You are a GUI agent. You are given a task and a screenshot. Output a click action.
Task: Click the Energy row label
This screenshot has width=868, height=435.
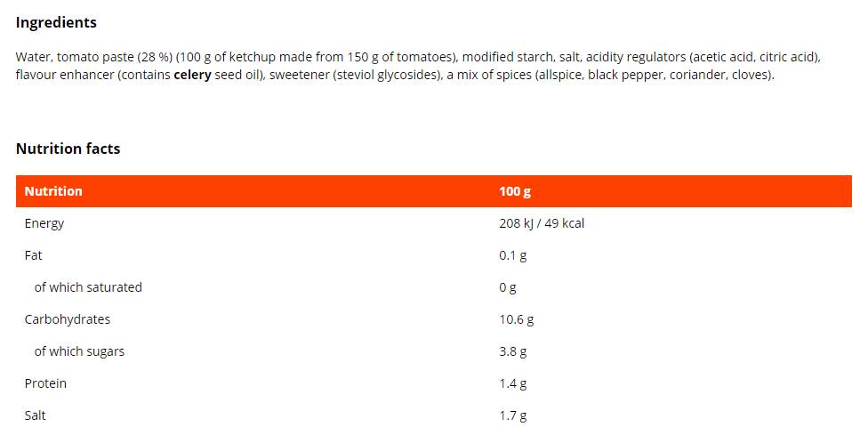click(44, 223)
